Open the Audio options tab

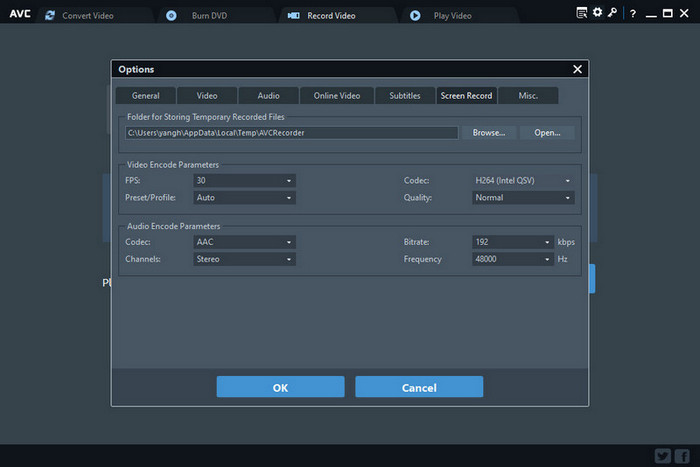coord(268,96)
